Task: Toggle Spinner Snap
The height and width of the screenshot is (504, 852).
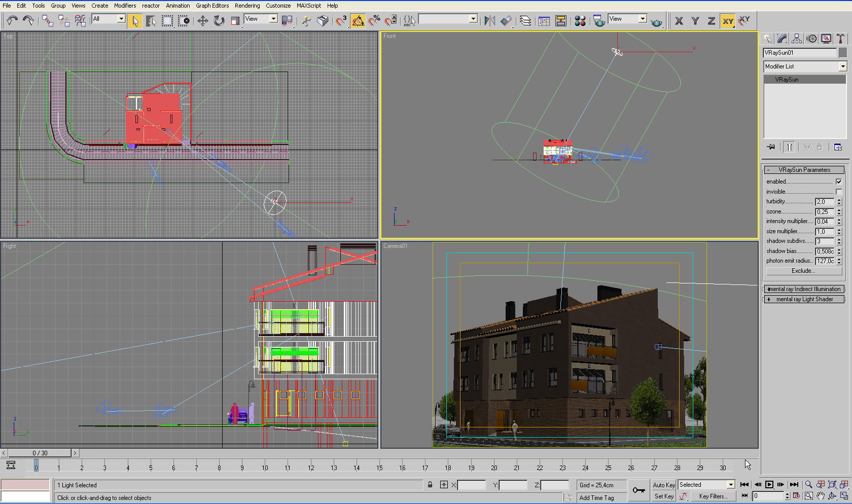Action: point(390,21)
